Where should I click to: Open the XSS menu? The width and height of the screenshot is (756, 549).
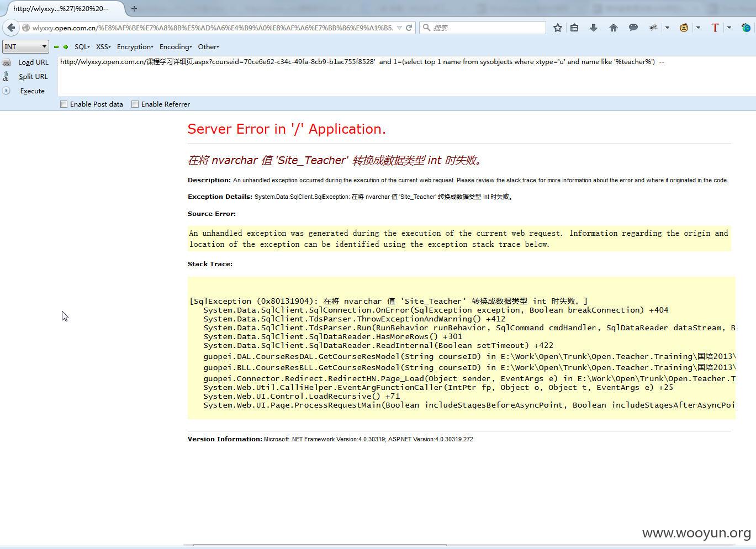[103, 47]
